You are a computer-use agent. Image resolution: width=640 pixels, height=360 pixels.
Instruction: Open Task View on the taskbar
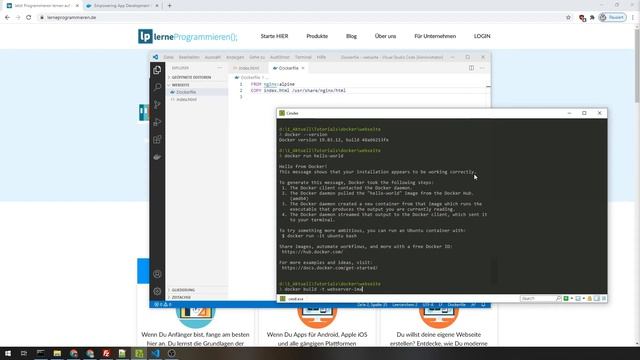24,353
